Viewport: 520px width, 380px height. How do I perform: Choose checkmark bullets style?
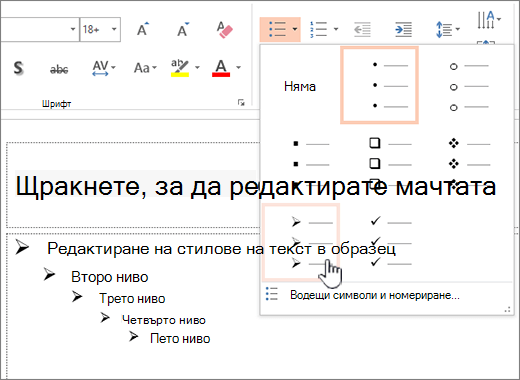coord(391,242)
